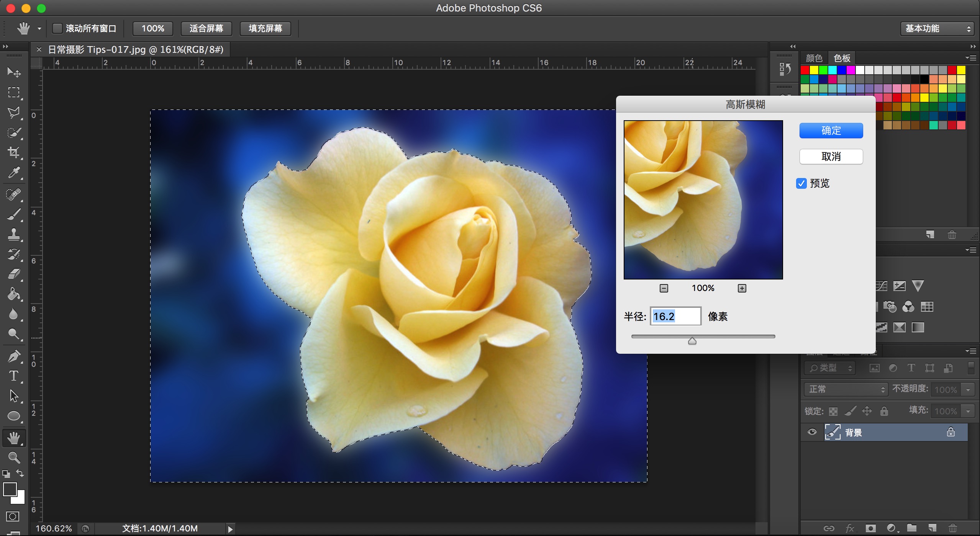Screen dimensions: 980x536
Task: Enable 滚动所有窗口 checkbox
Action: point(57,28)
